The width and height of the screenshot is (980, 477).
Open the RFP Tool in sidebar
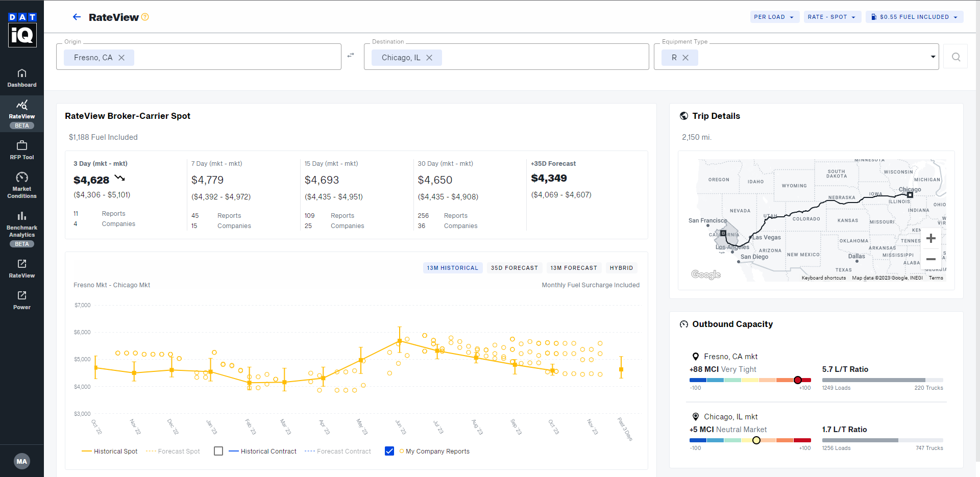point(21,150)
